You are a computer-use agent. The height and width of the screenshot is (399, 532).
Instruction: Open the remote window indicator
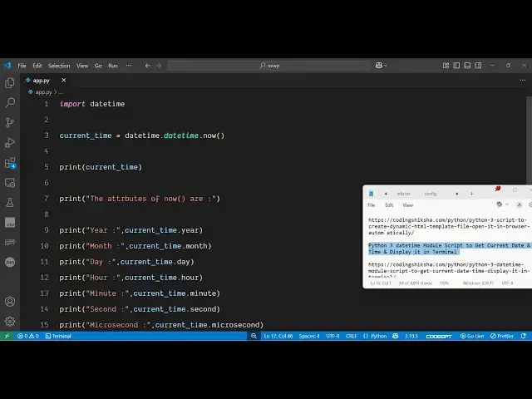[x=7, y=336]
